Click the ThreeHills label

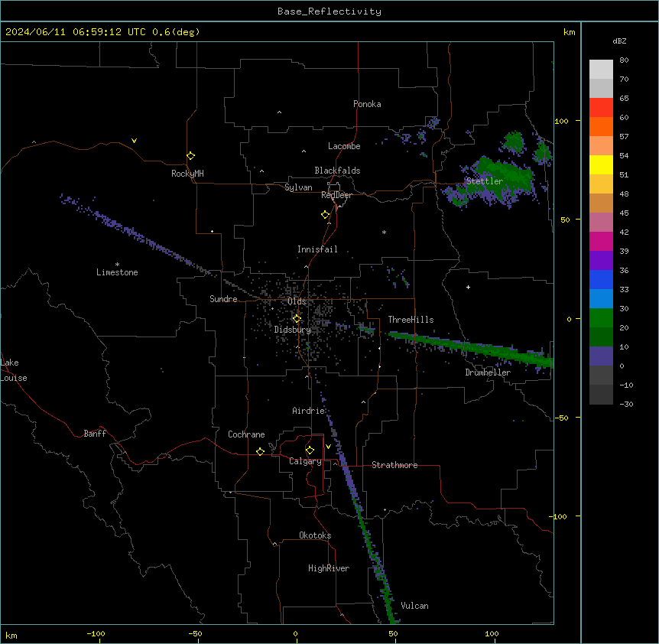coord(411,320)
